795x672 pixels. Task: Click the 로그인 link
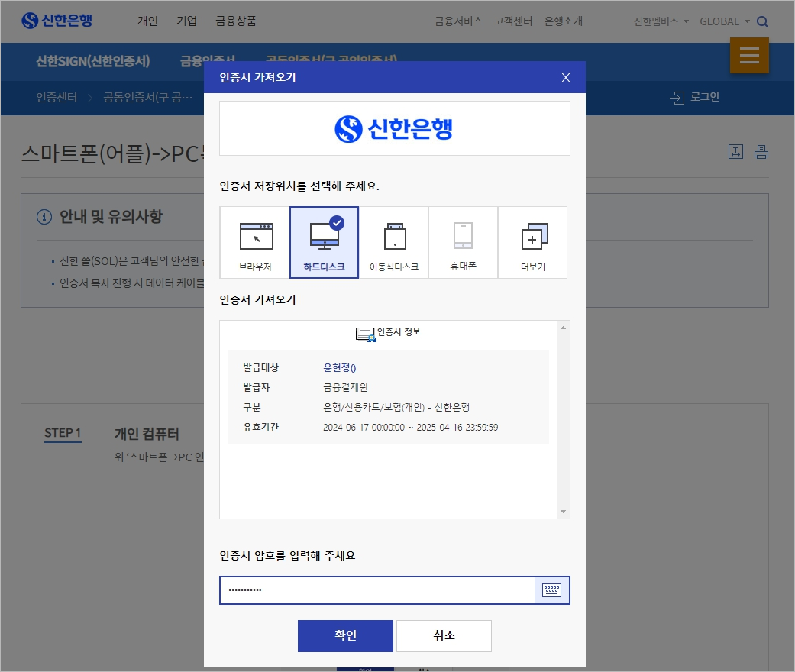[695, 97]
